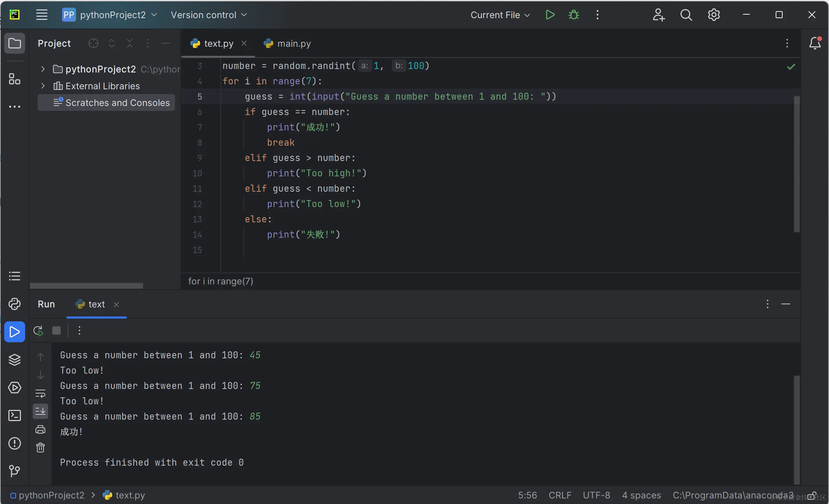
Task: Click the 4 spaces indent setting
Action: pyautogui.click(x=641, y=495)
